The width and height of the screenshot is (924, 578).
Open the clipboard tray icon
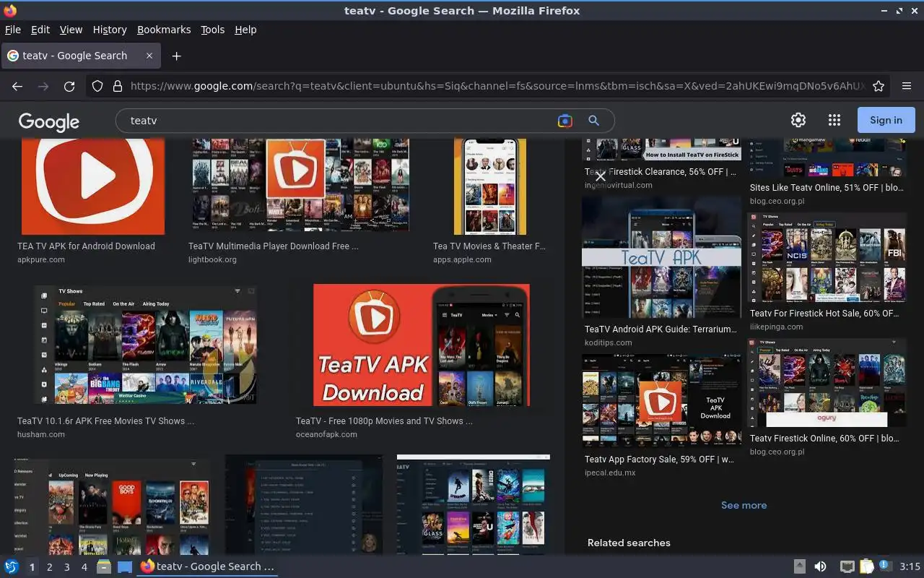pos(866,566)
